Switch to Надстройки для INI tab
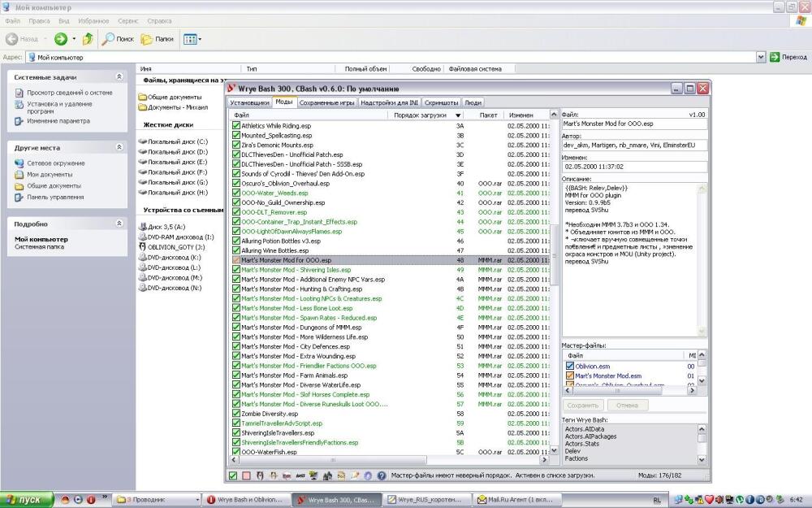 pos(390,102)
